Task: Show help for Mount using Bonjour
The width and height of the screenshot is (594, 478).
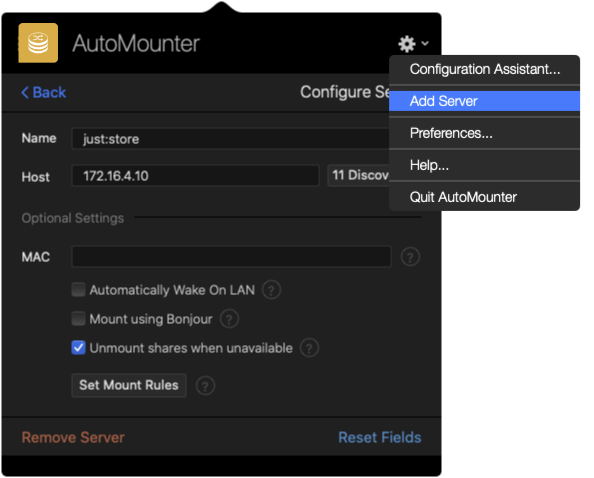Action: tap(230, 319)
